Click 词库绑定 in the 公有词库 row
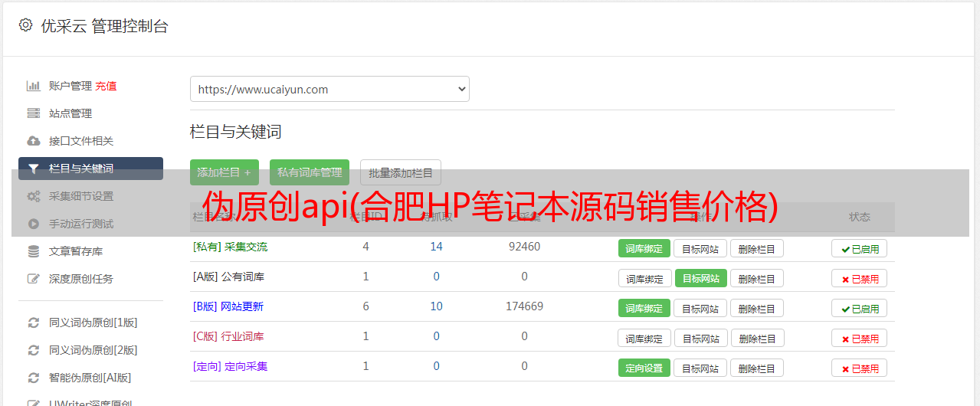The width and height of the screenshot is (980, 406). click(x=645, y=278)
